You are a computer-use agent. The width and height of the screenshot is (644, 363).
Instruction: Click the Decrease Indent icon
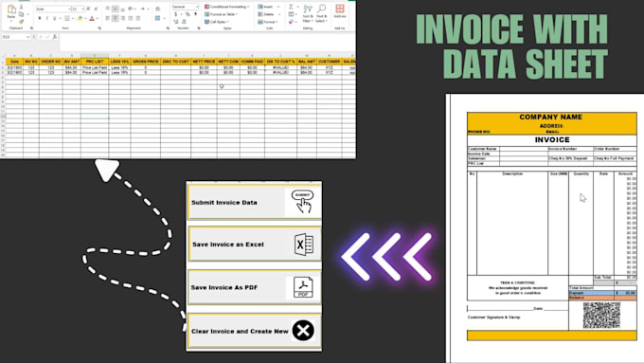[x=131, y=18]
